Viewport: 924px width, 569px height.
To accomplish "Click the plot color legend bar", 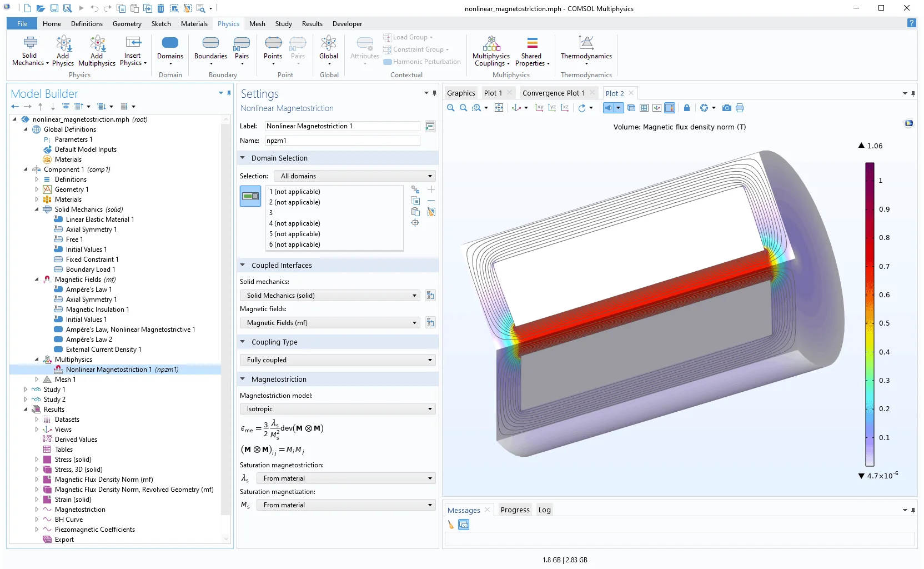I will point(869,314).
